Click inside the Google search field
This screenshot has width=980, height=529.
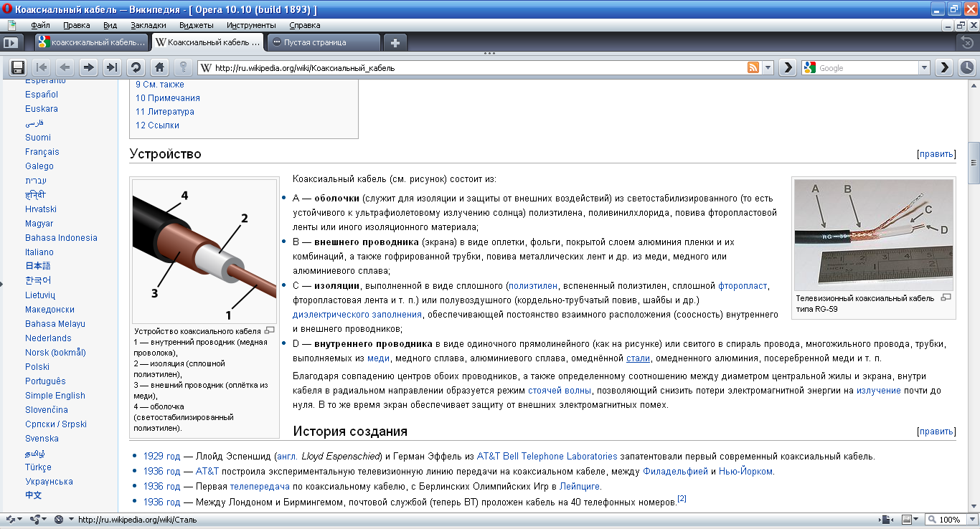(867, 68)
